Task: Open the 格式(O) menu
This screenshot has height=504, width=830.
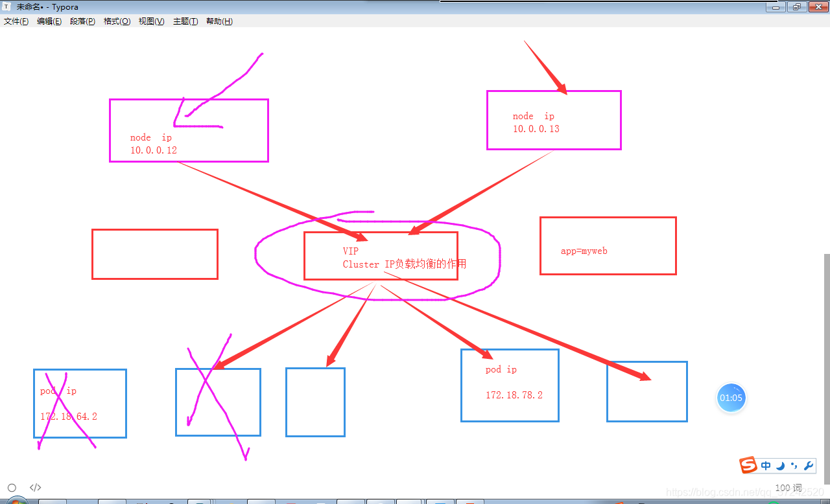Action: point(117,21)
